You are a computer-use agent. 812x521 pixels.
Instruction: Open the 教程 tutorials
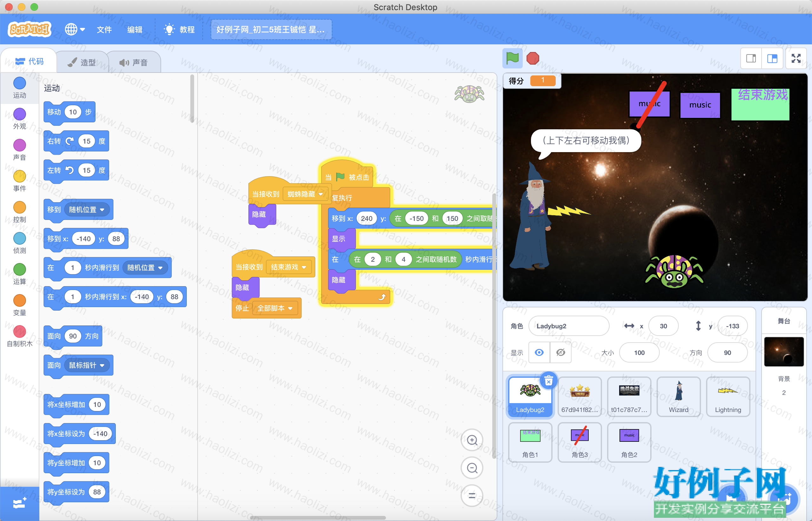point(179,30)
